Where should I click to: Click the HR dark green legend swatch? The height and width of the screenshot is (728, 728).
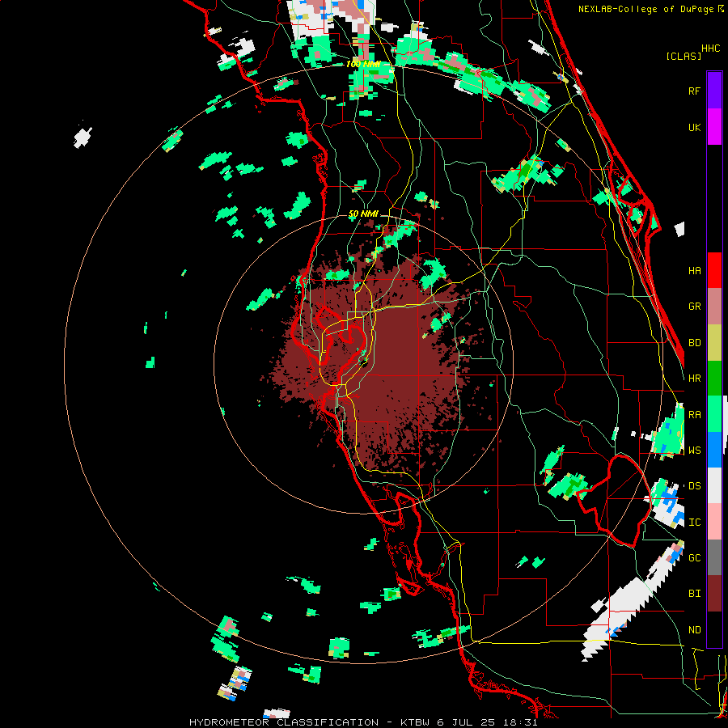point(714,378)
